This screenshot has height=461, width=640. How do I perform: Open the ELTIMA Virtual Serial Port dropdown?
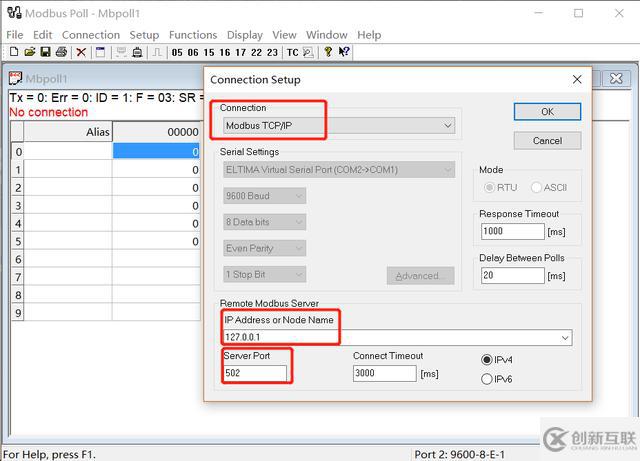[x=339, y=170]
